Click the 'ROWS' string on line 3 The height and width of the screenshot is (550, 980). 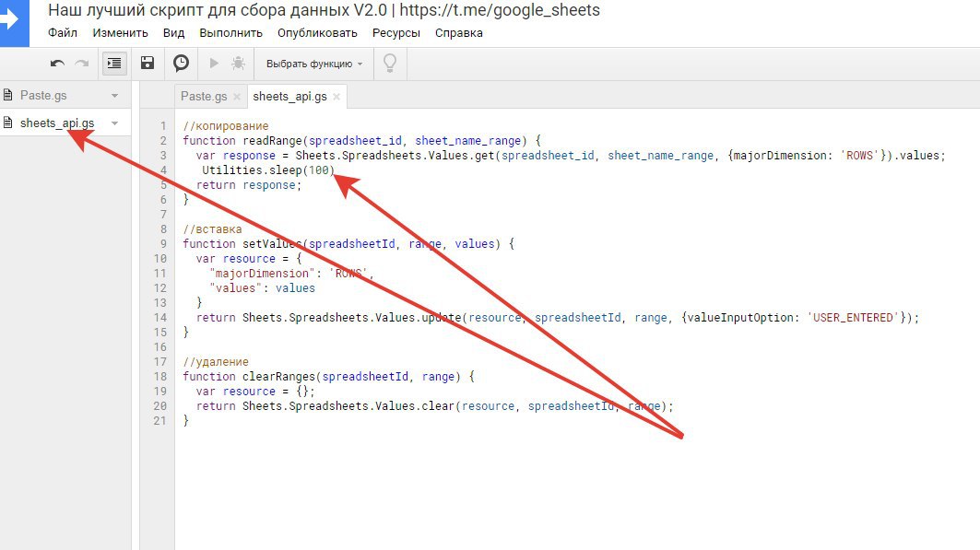[859, 156]
